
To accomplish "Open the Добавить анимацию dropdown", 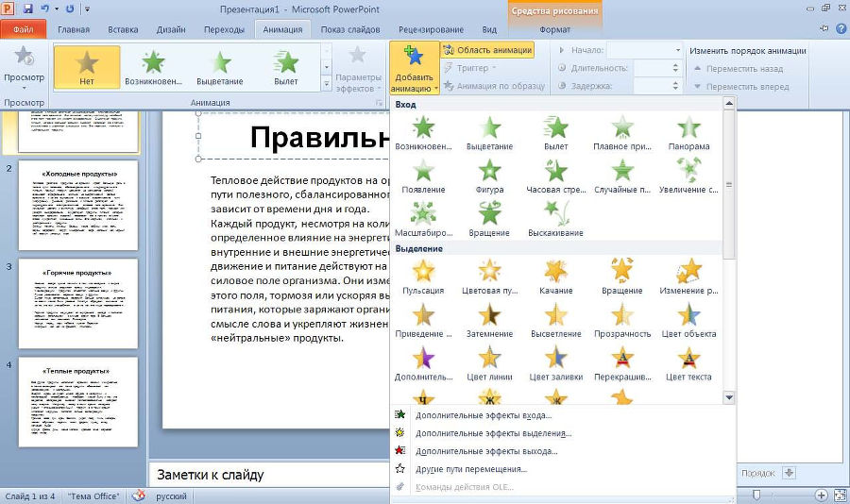I will pyautogui.click(x=415, y=68).
